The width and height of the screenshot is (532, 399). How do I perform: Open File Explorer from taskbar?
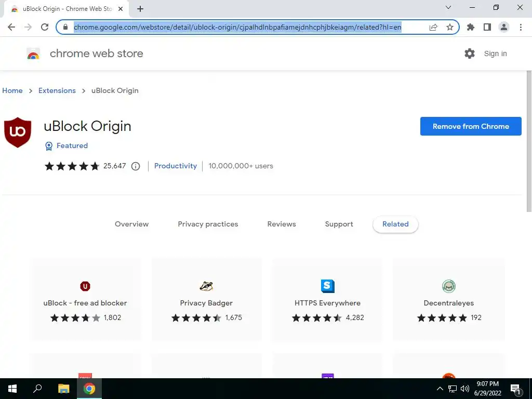[x=63, y=389]
